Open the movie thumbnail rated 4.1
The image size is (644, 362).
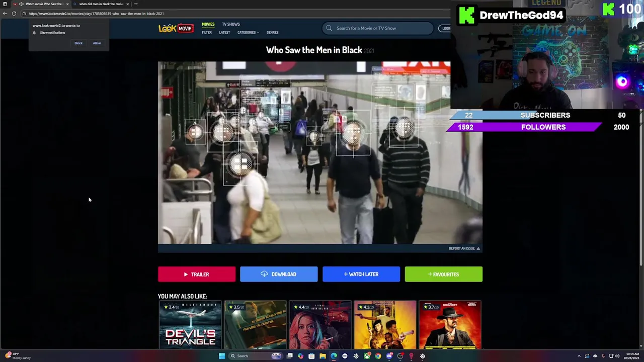(x=385, y=325)
